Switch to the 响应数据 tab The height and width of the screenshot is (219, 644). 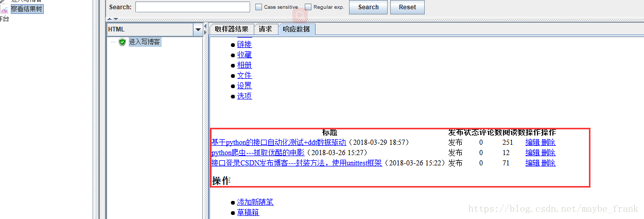[297, 29]
